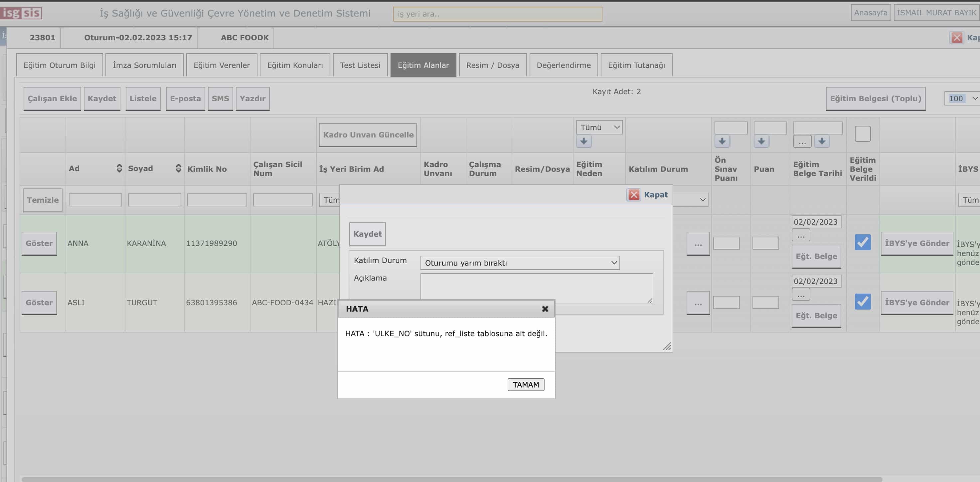Click Çalışan Ekle button
Screen dimensions: 980x482
click(x=52, y=99)
